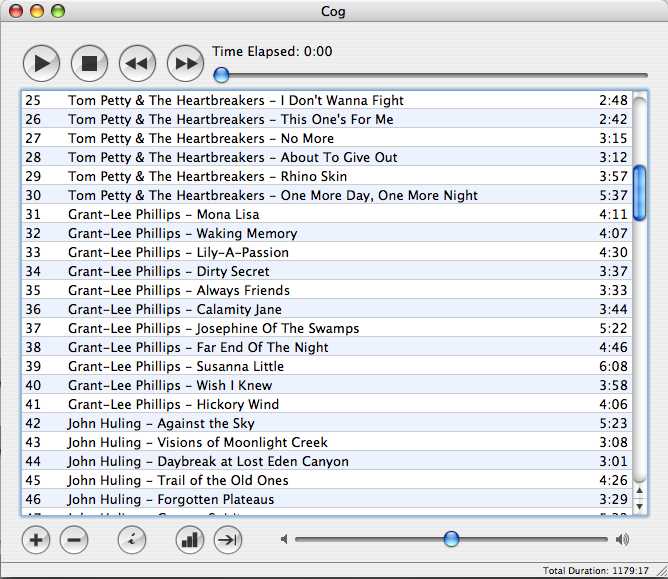
Task: Select track 46 Forgotten Plateaus
Action: click(327, 499)
